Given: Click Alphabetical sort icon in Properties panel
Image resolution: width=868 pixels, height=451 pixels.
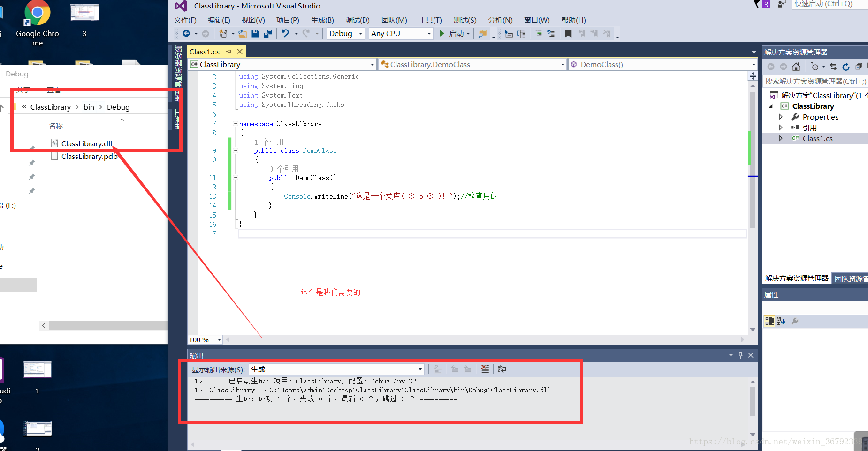Looking at the screenshot, I should coord(781,321).
